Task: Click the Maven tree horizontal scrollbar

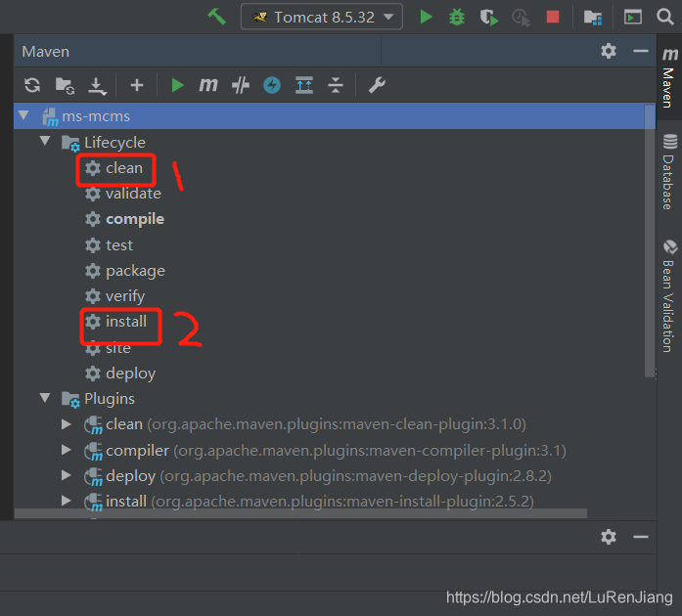Action: [300, 513]
